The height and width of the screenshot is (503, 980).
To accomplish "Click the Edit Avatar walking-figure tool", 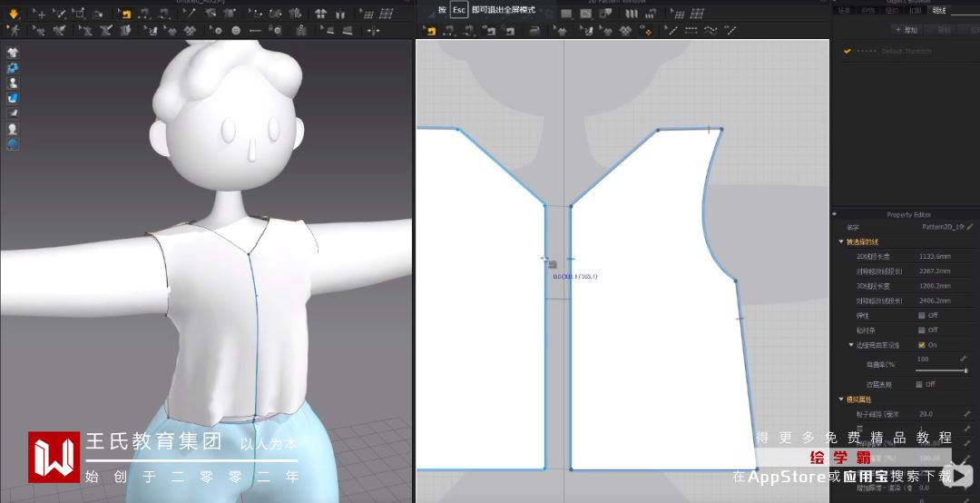I will pyautogui.click(x=14, y=31).
